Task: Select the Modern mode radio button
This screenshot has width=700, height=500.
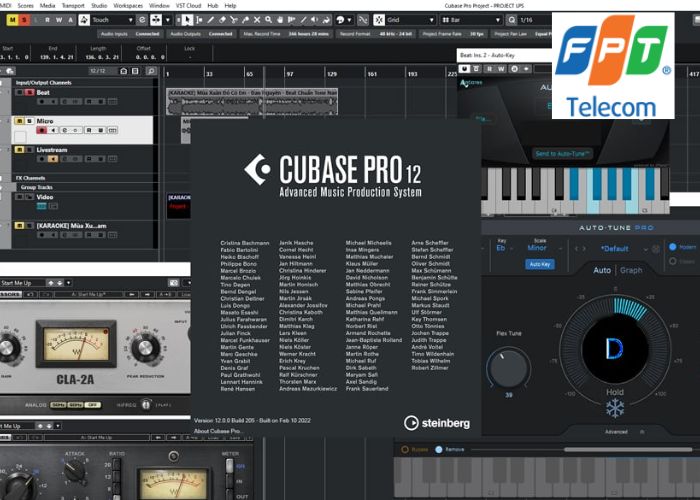Action: coord(670,247)
